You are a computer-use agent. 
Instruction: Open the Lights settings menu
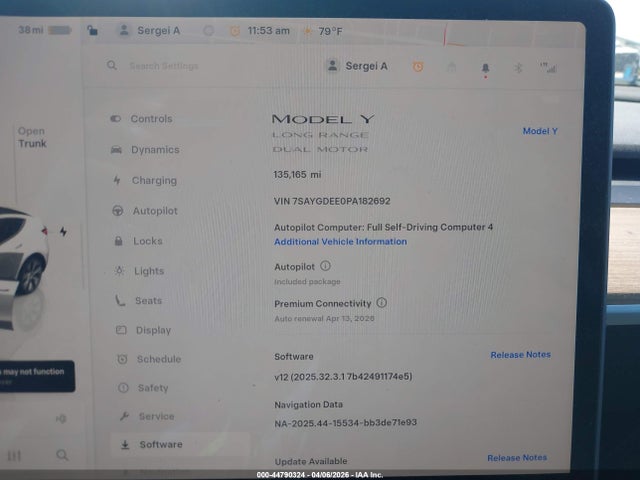140,271
